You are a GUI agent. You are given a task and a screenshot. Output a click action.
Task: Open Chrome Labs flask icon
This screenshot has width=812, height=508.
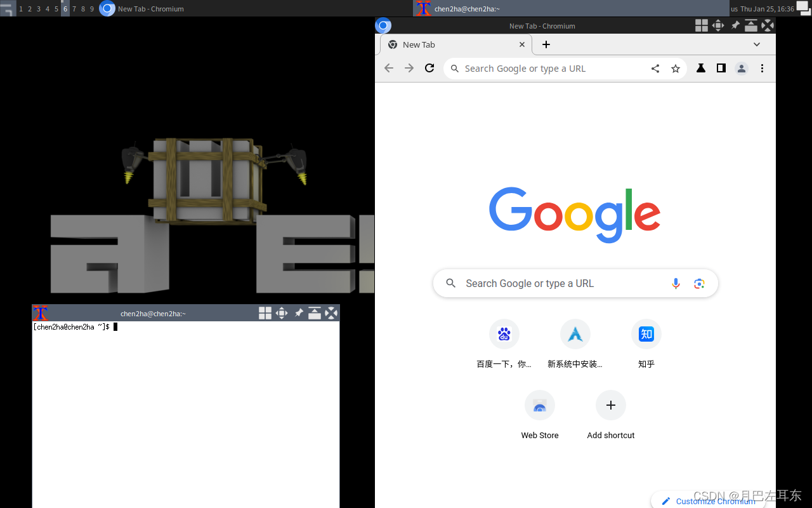[x=701, y=69]
